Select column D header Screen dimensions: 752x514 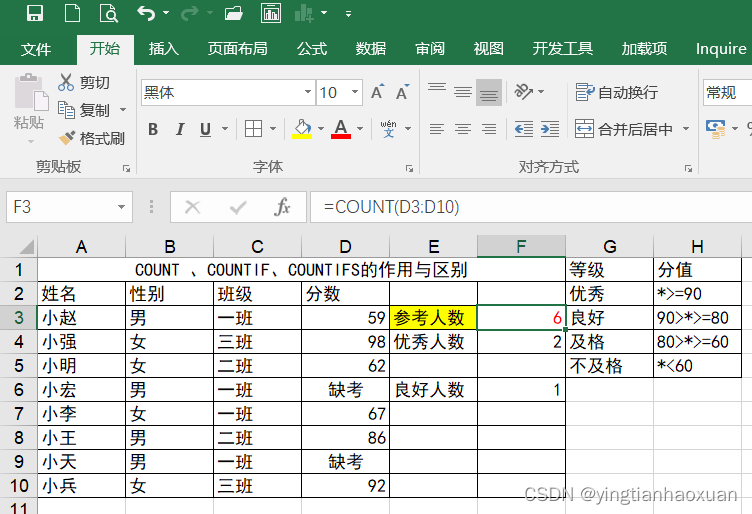(345, 246)
